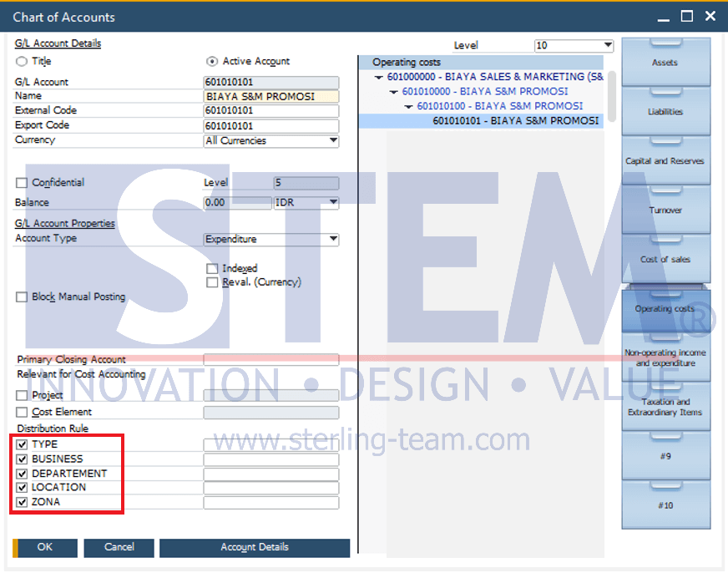Screen dimensions: 728x573
Task: Click the Name input field
Action: pos(271,96)
